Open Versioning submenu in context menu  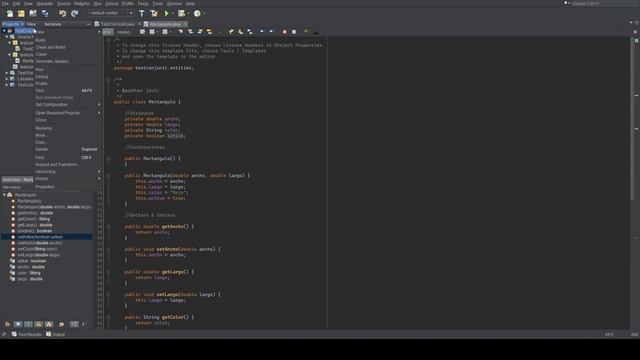coord(67,172)
